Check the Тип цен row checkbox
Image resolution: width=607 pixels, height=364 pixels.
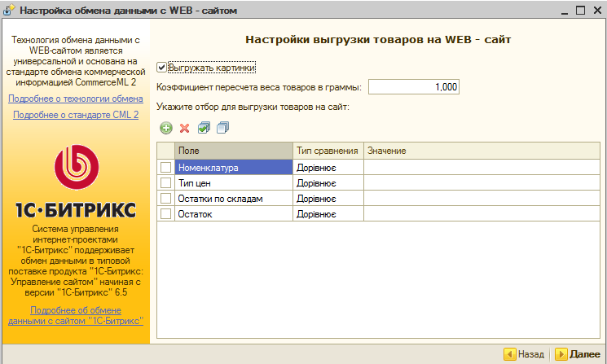click(x=165, y=182)
